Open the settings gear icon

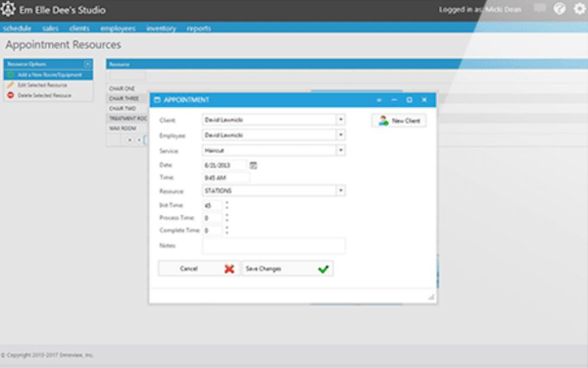580,9
